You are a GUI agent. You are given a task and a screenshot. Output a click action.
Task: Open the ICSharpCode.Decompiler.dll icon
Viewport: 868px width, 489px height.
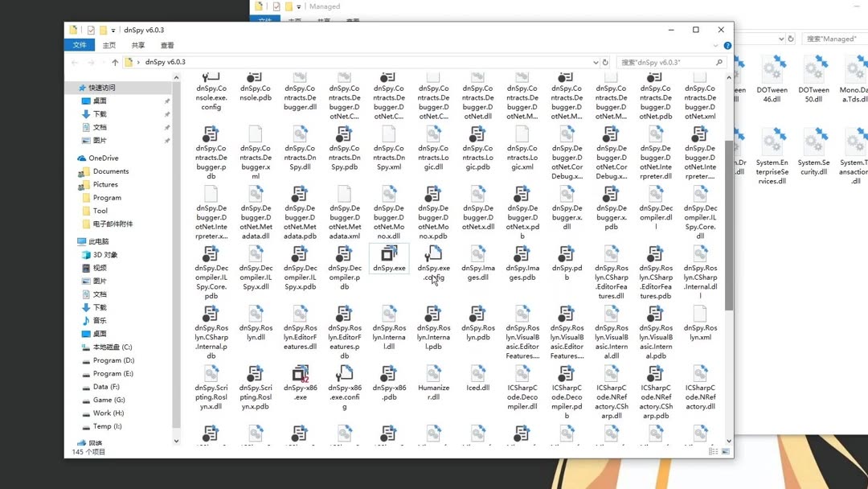pyautogui.click(x=522, y=375)
